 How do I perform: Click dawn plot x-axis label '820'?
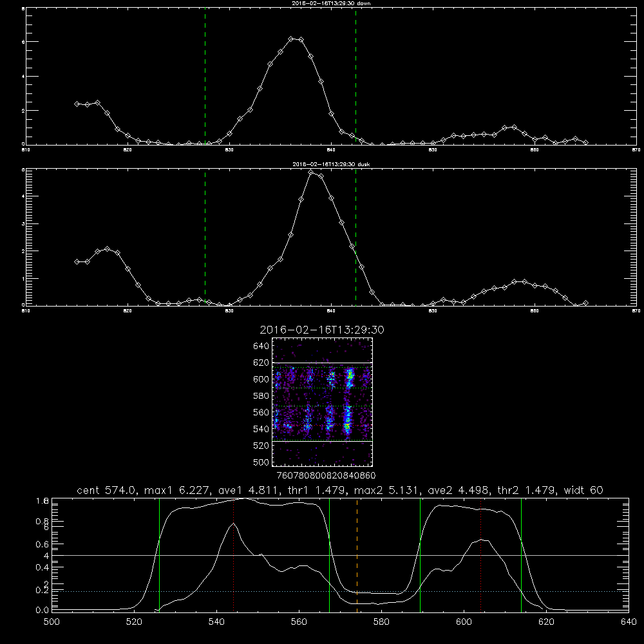[x=128, y=150]
